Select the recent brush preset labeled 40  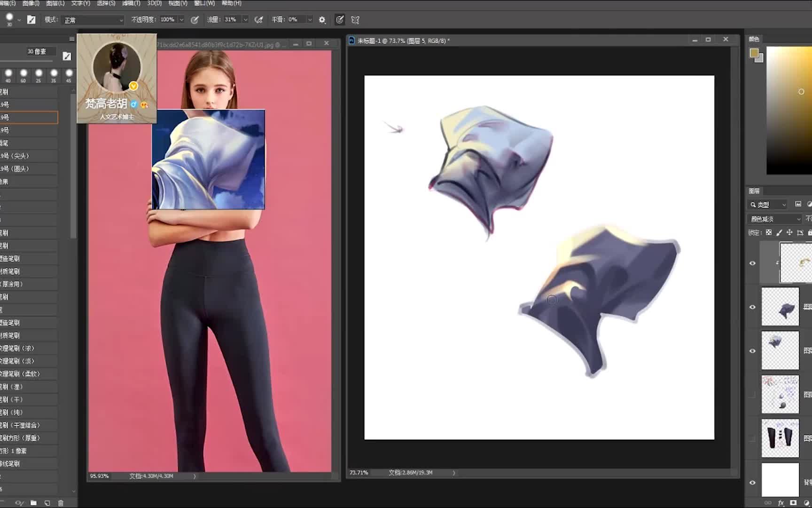pos(8,75)
